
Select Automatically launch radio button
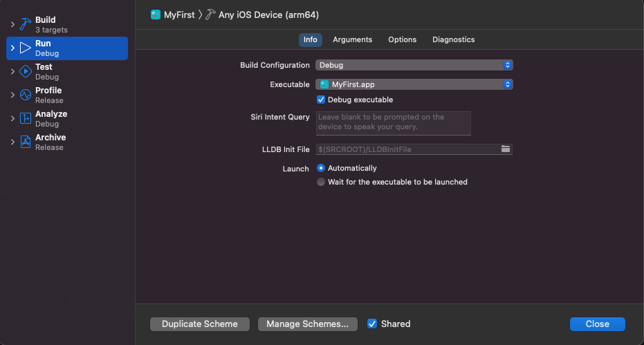[321, 169]
